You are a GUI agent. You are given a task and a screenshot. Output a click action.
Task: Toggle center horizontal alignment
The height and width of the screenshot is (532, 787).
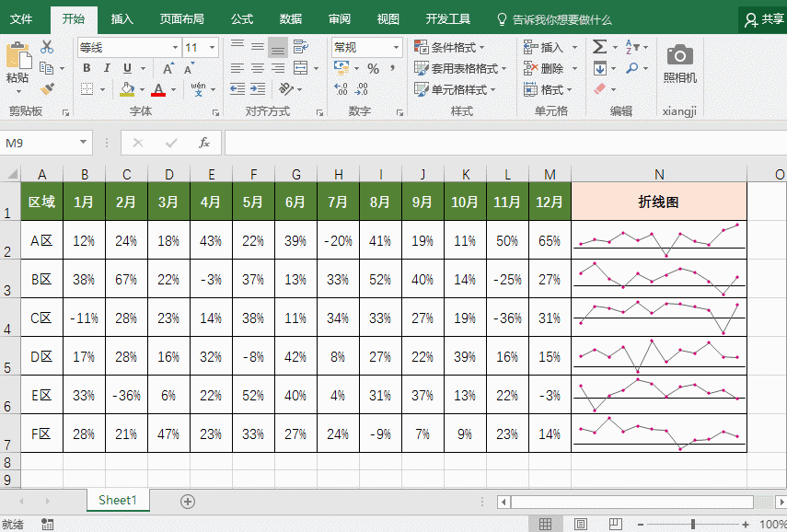click(x=257, y=69)
